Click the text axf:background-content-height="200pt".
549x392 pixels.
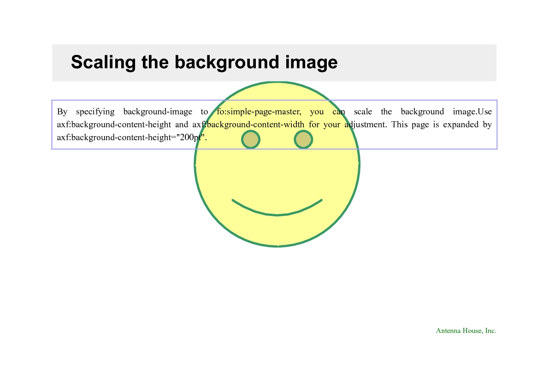[132, 137]
